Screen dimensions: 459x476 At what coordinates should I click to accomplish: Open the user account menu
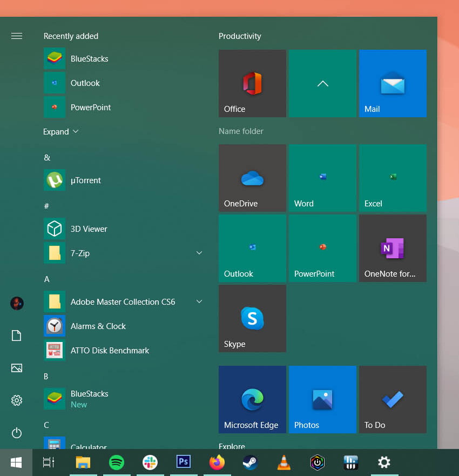(x=16, y=303)
